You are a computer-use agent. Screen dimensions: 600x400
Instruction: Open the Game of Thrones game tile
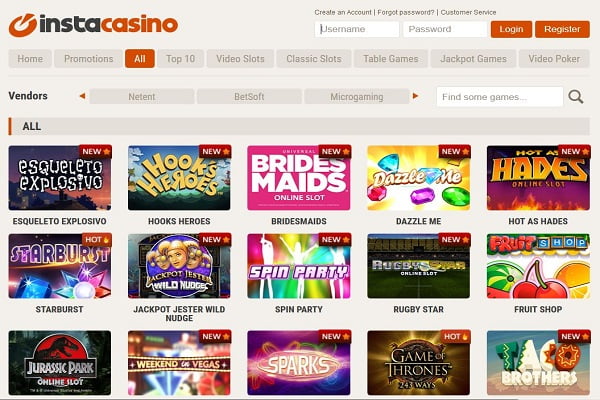point(418,363)
